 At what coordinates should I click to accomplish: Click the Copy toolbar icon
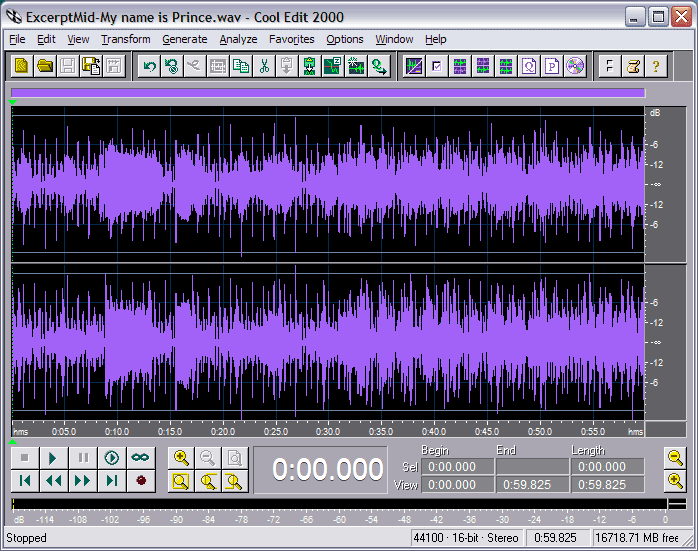241,67
